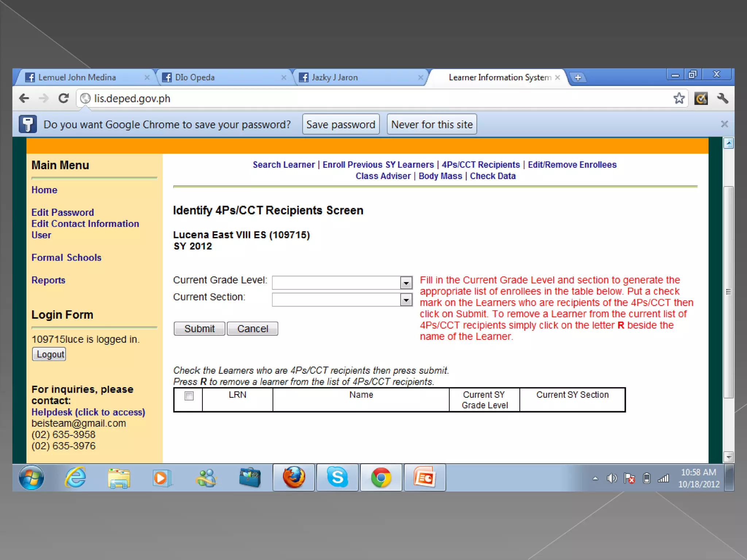The height and width of the screenshot is (560, 747).
Task: Log out with the Logout button
Action: pyautogui.click(x=49, y=354)
